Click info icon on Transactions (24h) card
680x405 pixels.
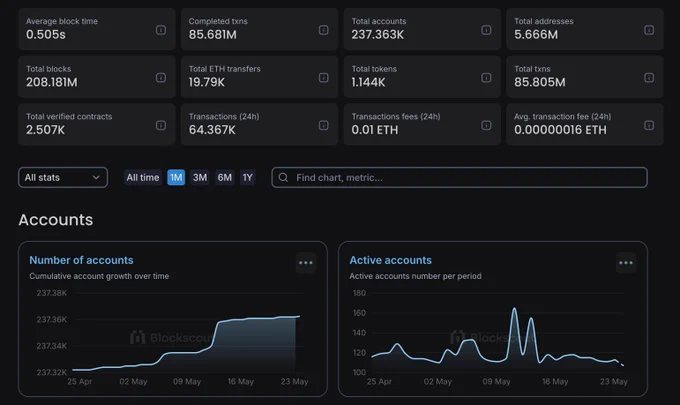tap(324, 125)
